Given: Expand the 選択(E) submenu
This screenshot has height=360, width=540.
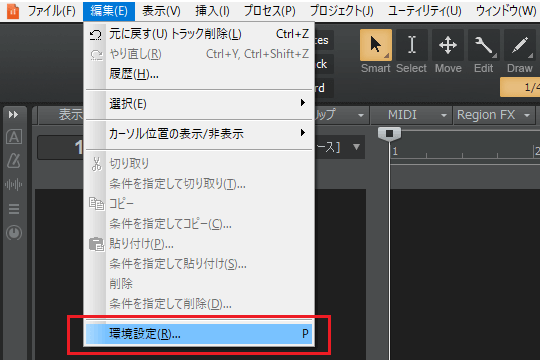Looking at the screenshot, I should (199, 104).
